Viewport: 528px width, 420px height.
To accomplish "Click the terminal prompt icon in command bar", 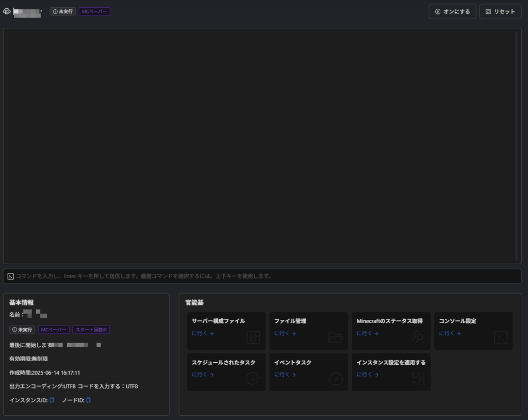I will coord(10,277).
